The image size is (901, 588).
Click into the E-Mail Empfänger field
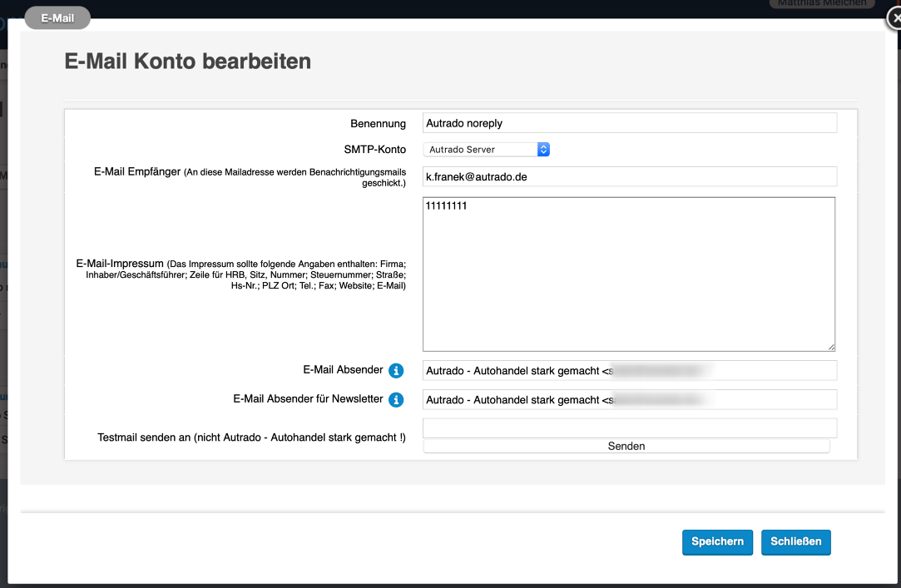click(629, 177)
